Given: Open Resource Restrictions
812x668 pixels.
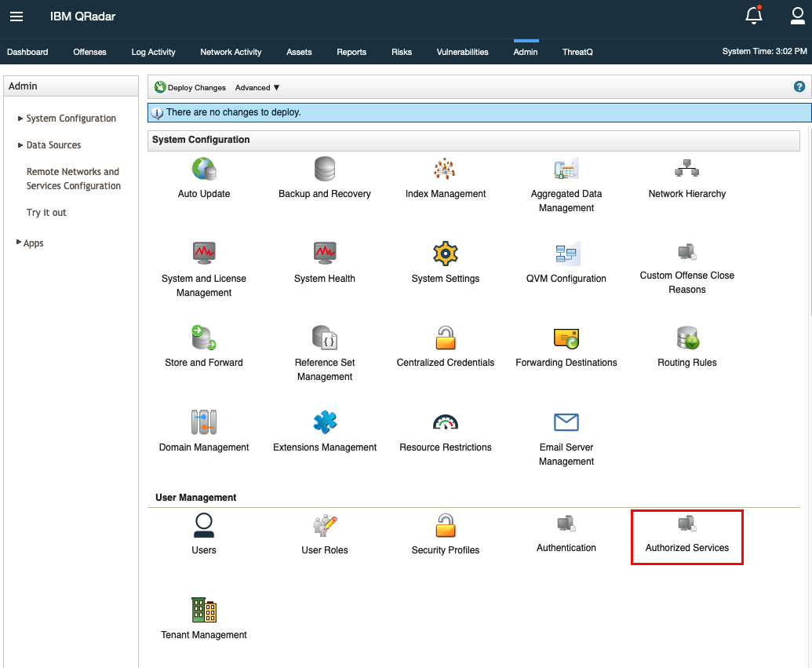Looking at the screenshot, I should [446, 431].
